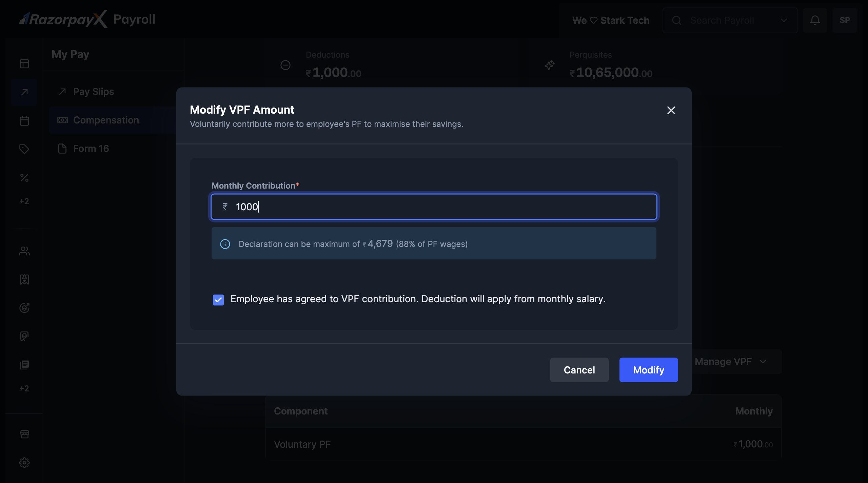
Task: Click the calendar icon in sidebar
Action: pos(24,121)
